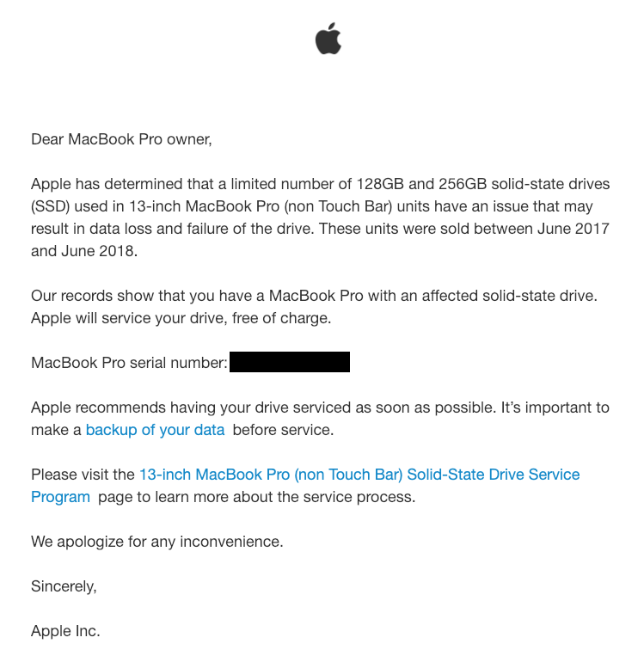Screen dimensions: 644x662
Task: Select the "before service." text after the link
Action: tap(283, 430)
